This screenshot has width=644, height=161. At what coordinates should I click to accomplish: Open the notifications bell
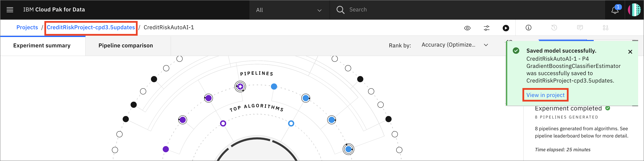615,10
